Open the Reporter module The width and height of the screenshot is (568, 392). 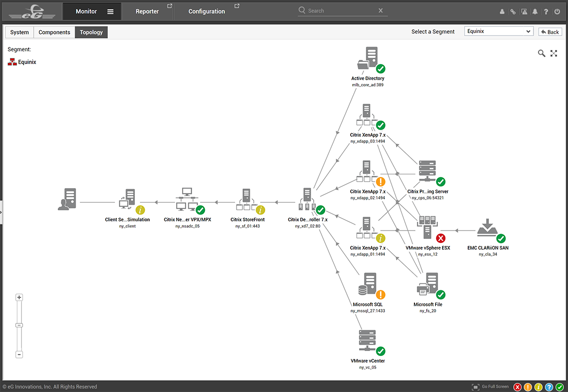(x=147, y=11)
